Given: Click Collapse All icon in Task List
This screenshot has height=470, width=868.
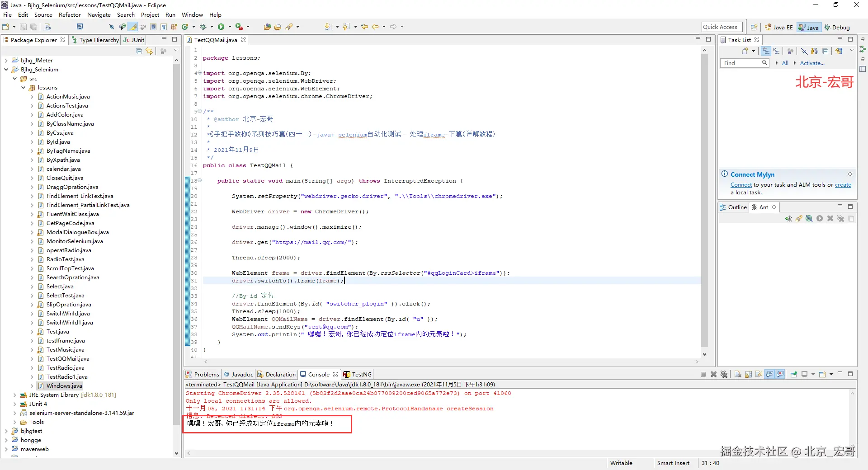Looking at the screenshot, I should coord(826,52).
